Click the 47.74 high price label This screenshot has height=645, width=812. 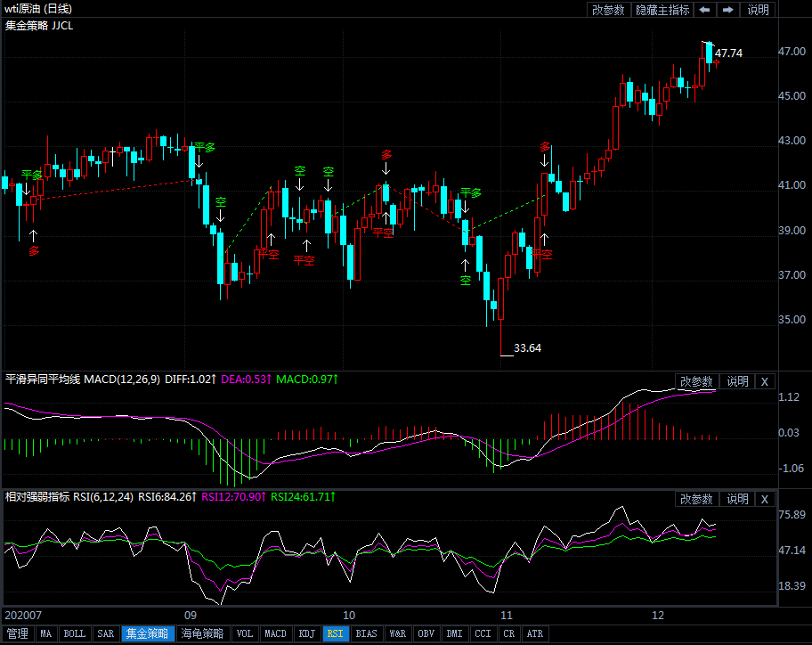(x=727, y=53)
